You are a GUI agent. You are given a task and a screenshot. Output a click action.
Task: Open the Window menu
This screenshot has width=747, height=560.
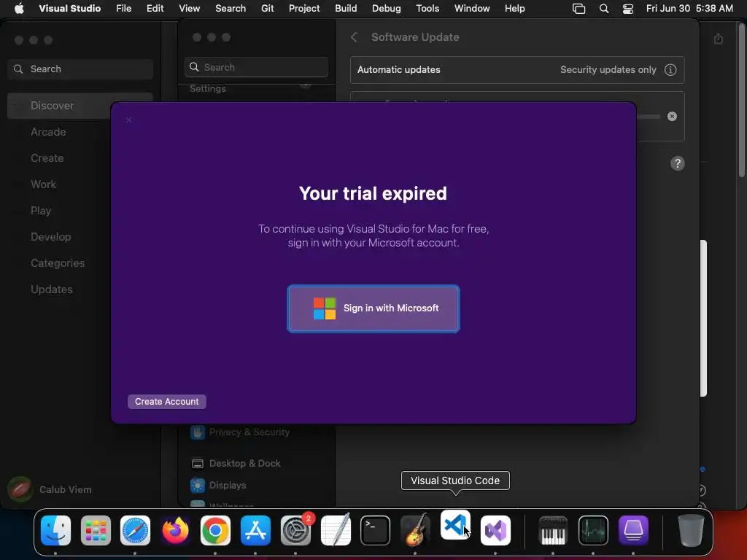click(x=472, y=8)
